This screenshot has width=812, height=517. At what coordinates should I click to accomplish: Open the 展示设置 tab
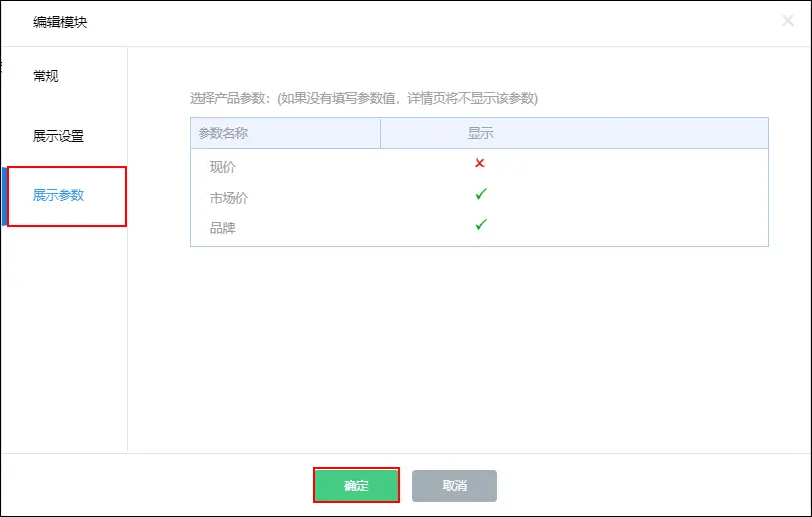(58, 136)
